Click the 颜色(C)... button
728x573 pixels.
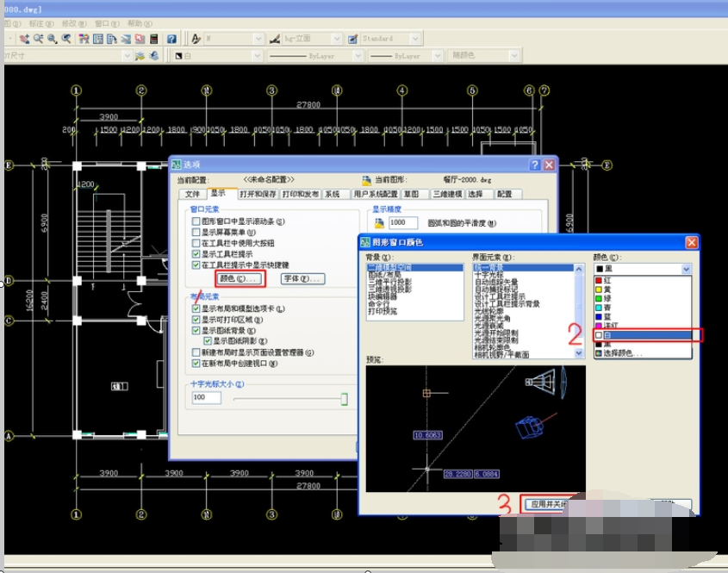coord(240,278)
